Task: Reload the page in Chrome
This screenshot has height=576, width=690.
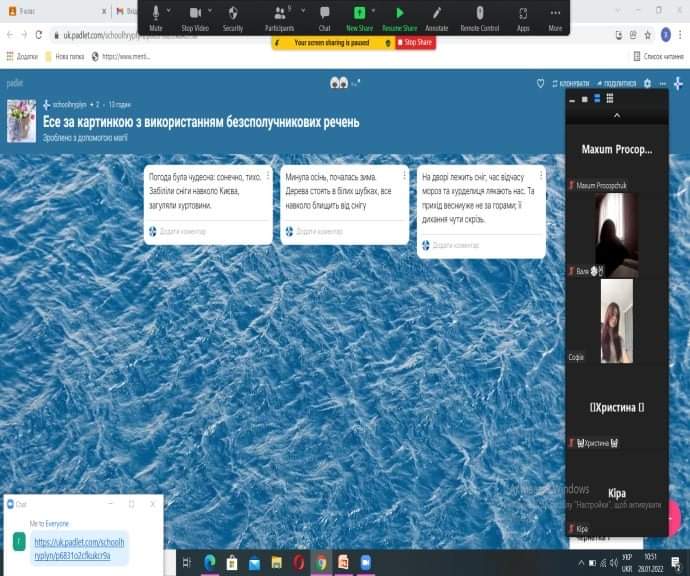Action: click(39, 35)
